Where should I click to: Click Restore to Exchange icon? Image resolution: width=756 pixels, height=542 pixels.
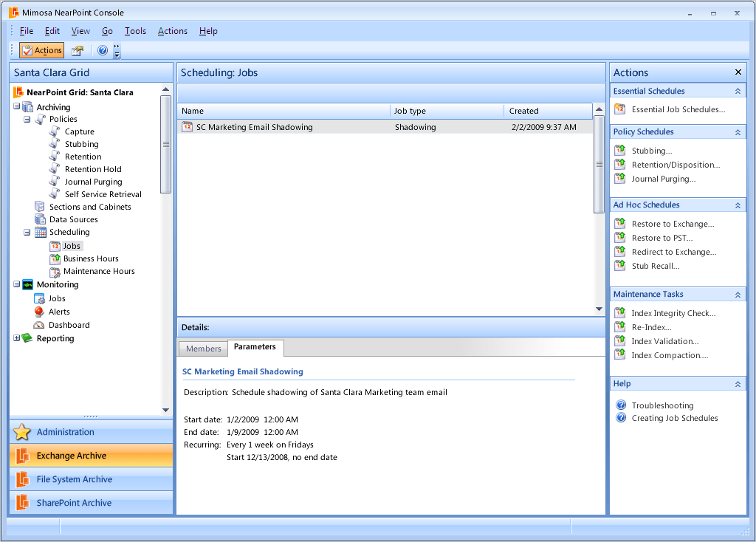coord(620,223)
